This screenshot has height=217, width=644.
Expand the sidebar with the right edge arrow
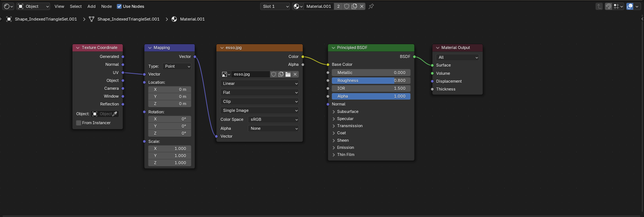point(642,19)
